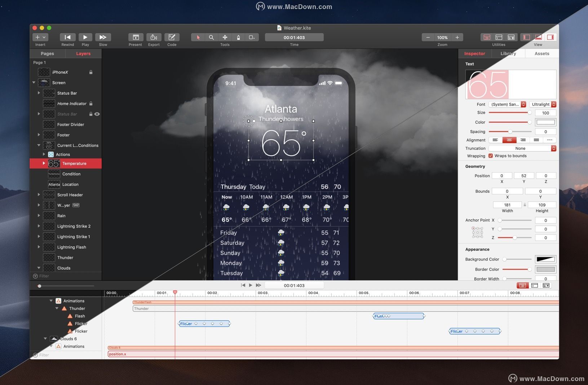
Task: Switch to the Pages tab
Action: point(47,53)
